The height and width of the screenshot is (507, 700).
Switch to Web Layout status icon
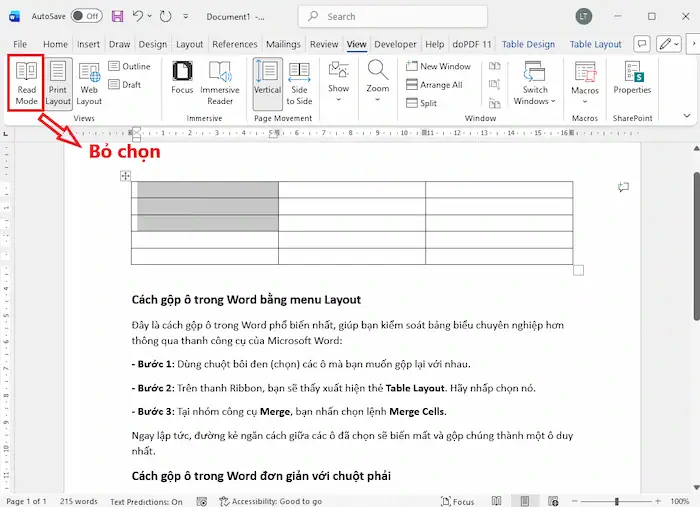coord(553,501)
